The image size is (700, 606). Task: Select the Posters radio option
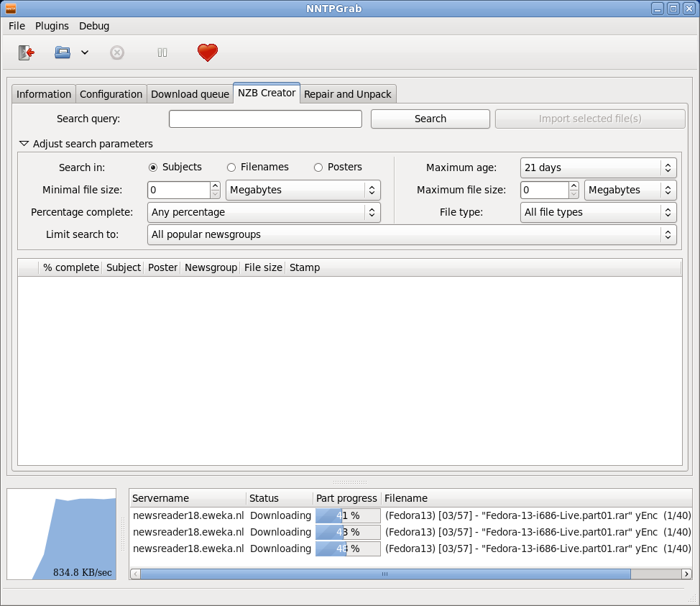(318, 167)
